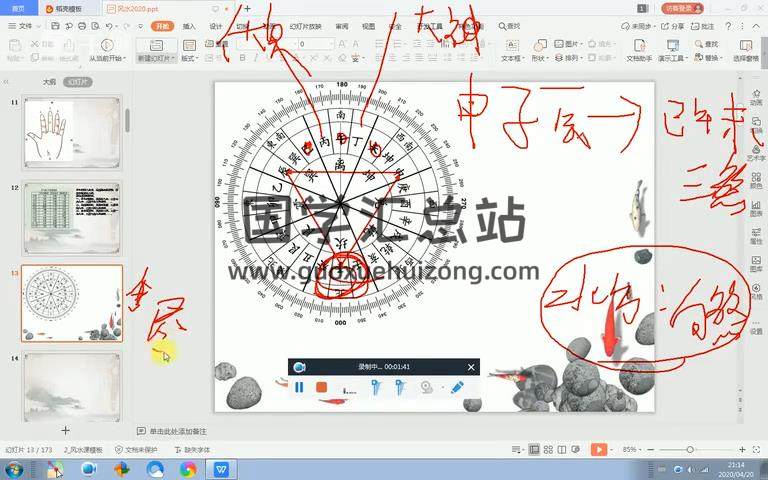Viewport: 768px width, 480px height.
Task: Stop the recording with the orange square
Action: point(322,387)
